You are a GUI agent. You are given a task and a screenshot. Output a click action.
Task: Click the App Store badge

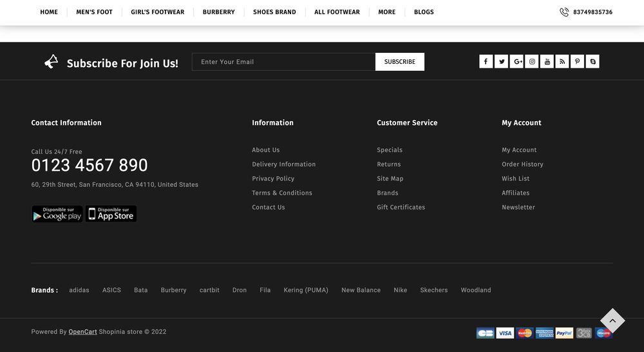pyautogui.click(x=111, y=214)
